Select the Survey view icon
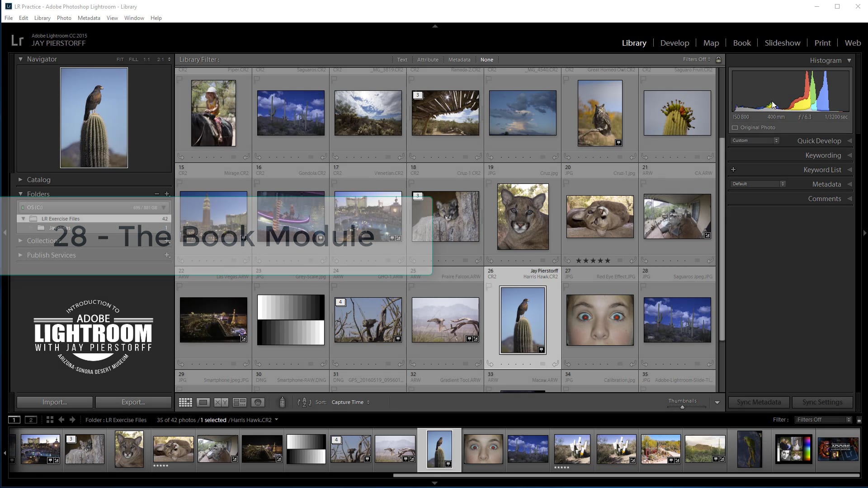 tap(240, 402)
